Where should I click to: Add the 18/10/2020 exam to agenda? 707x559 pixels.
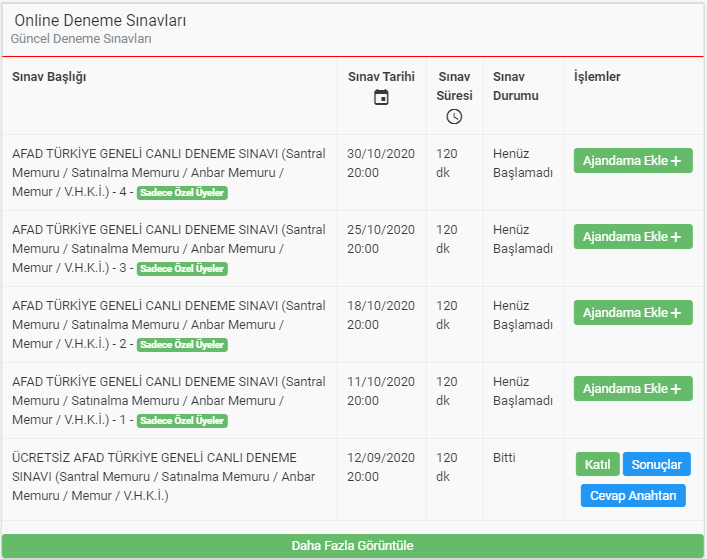pos(633,312)
